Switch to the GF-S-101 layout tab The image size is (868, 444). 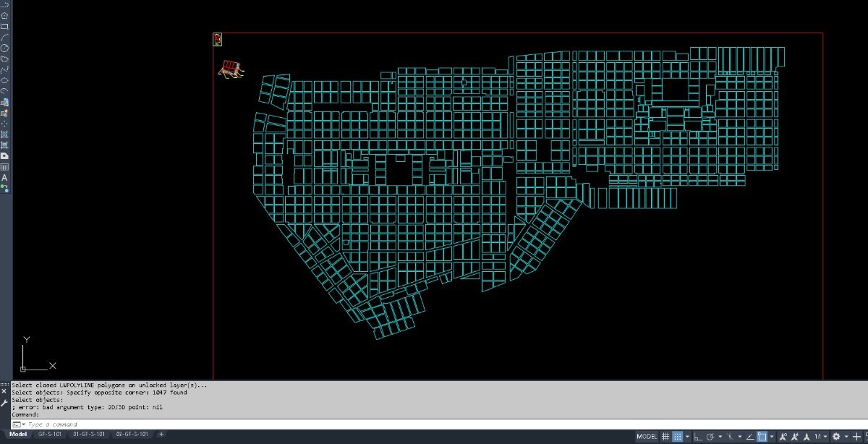pyautogui.click(x=50, y=434)
